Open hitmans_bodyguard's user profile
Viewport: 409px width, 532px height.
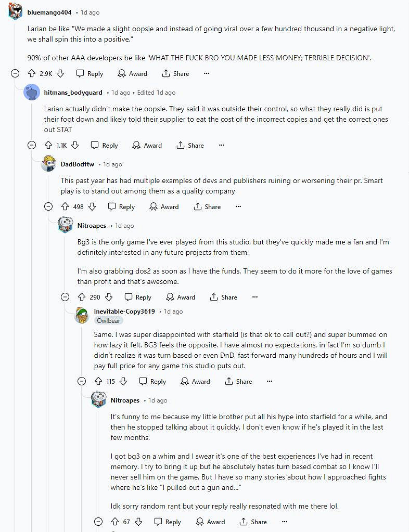(x=73, y=92)
